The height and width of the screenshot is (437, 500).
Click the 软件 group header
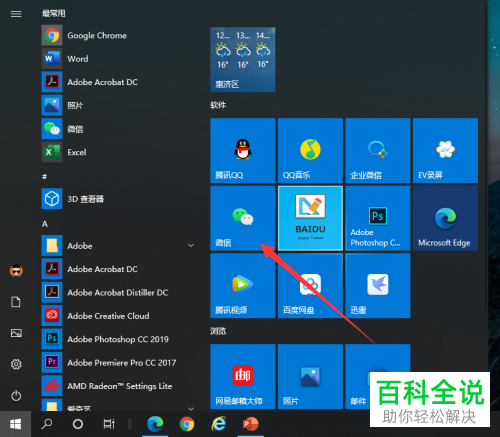coord(218,105)
